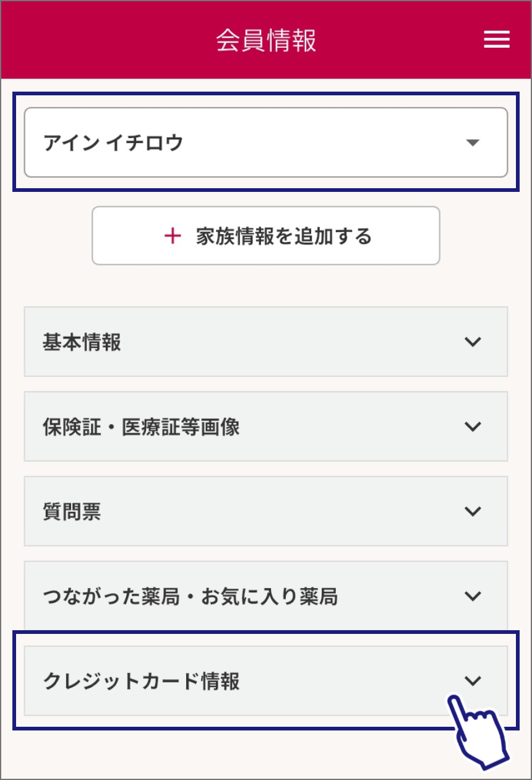This screenshot has height=780, width=532.
Task: Click the dropdown triangle beside アイン イチロウ
Action: click(473, 143)
